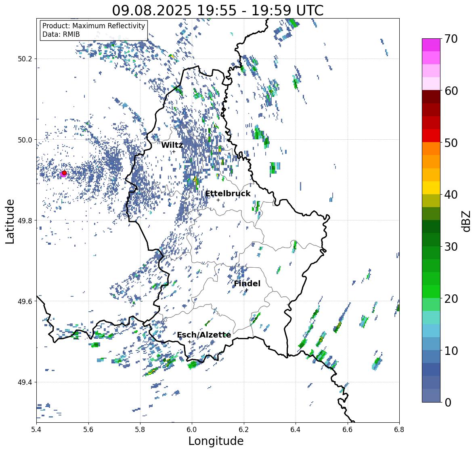Click the dBZ colorbar axis label
This screenshot has height=451, width=476.
pos(467,221)
